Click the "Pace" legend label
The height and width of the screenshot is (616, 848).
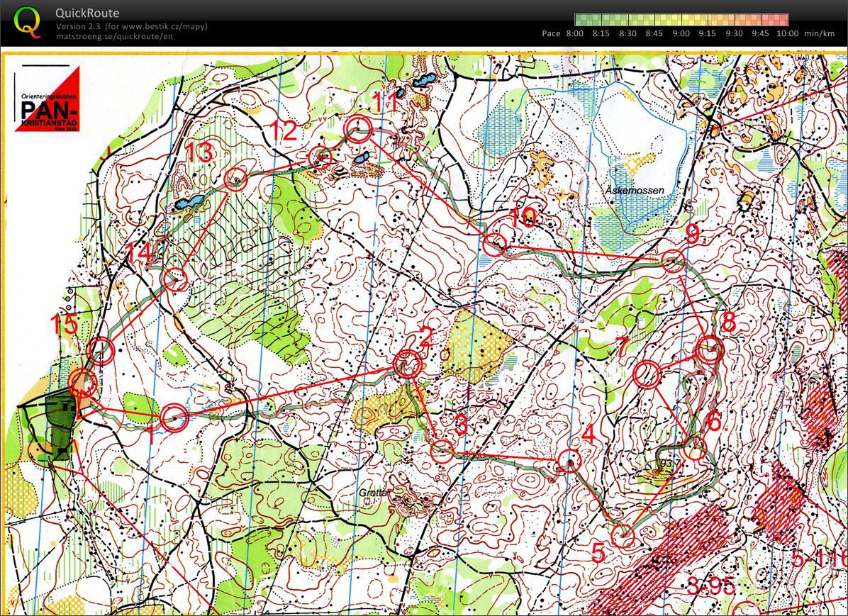coord(551,33)
